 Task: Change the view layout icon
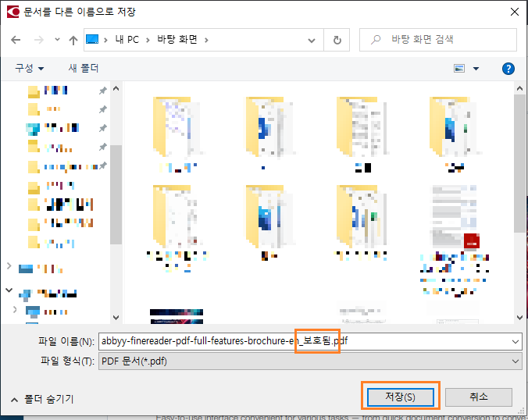459,69
